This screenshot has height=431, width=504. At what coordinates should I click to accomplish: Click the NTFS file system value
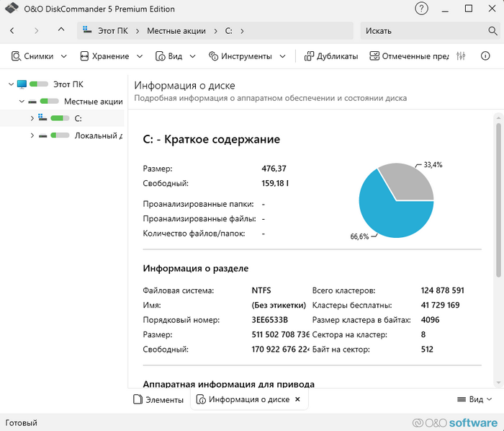(261, 290)
